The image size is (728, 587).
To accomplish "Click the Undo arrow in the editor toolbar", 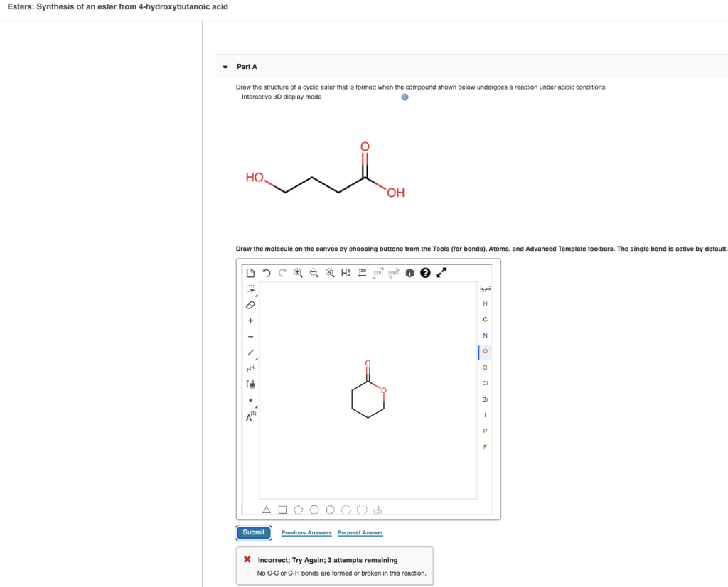I will point(267,273).
